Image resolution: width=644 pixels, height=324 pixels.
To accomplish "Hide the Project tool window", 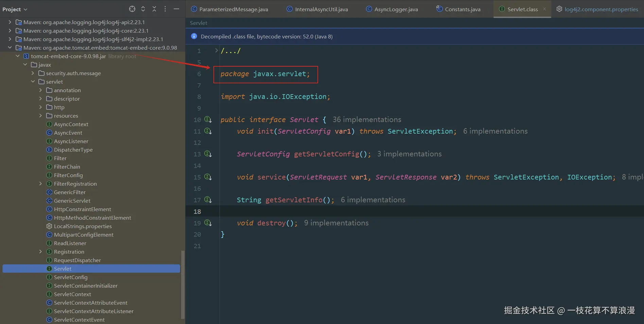I will [x=176, y=9].
